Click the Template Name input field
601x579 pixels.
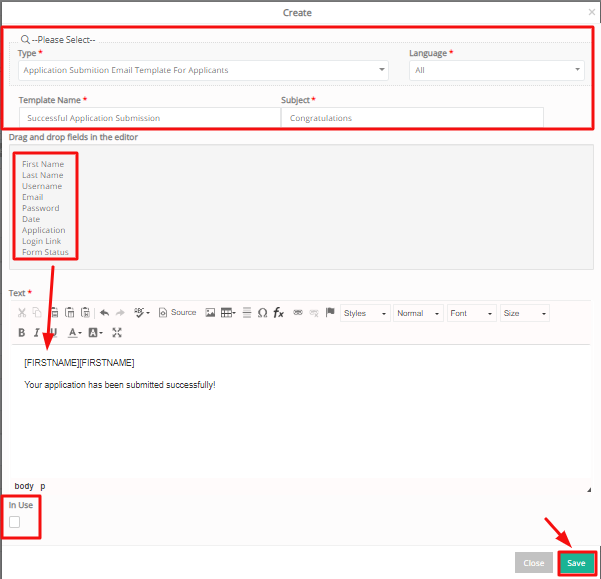[150, 118]
